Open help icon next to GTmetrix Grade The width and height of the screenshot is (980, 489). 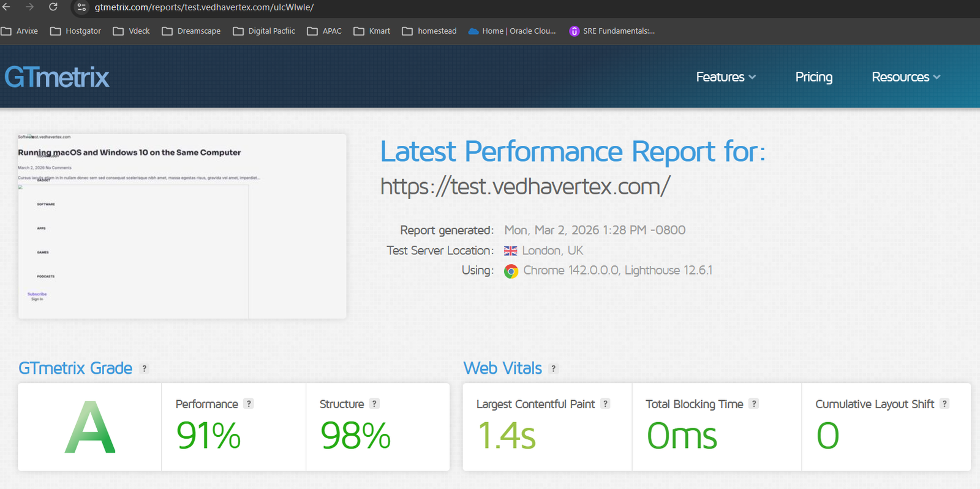point(145,368)
